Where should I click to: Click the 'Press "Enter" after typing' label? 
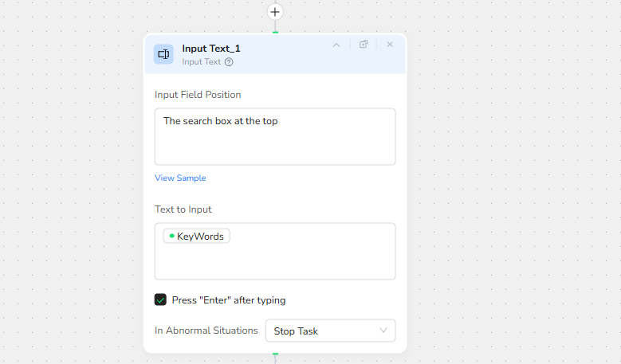click(229, 300)
